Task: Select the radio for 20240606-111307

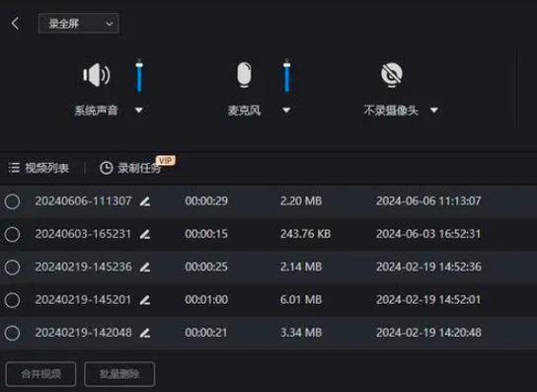Action: [12, 201]
